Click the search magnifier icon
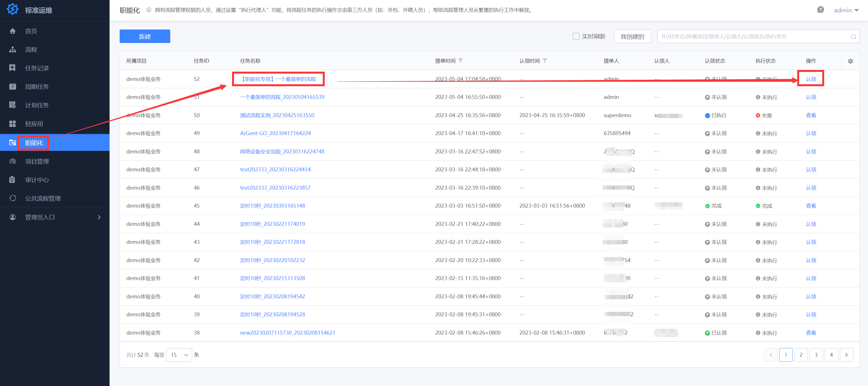868x386 pixels. coord(853,37)
